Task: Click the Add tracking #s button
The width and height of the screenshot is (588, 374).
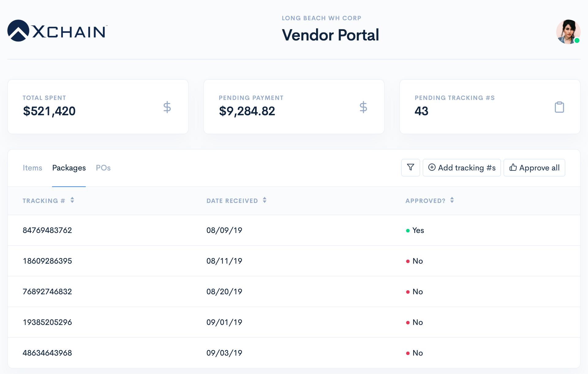Action: click(x=462, y=168)
